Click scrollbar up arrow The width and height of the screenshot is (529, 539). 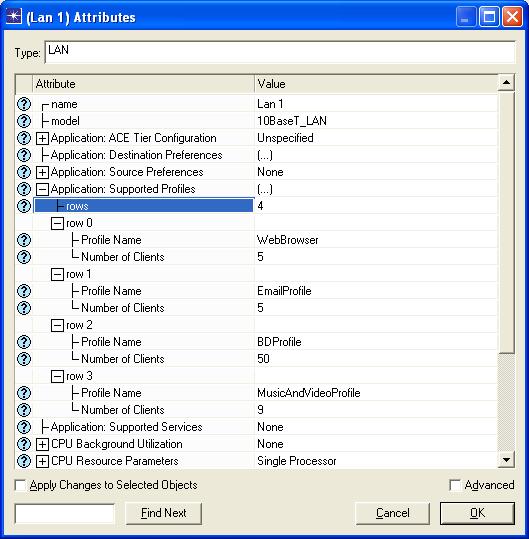[x=506, y=82]
